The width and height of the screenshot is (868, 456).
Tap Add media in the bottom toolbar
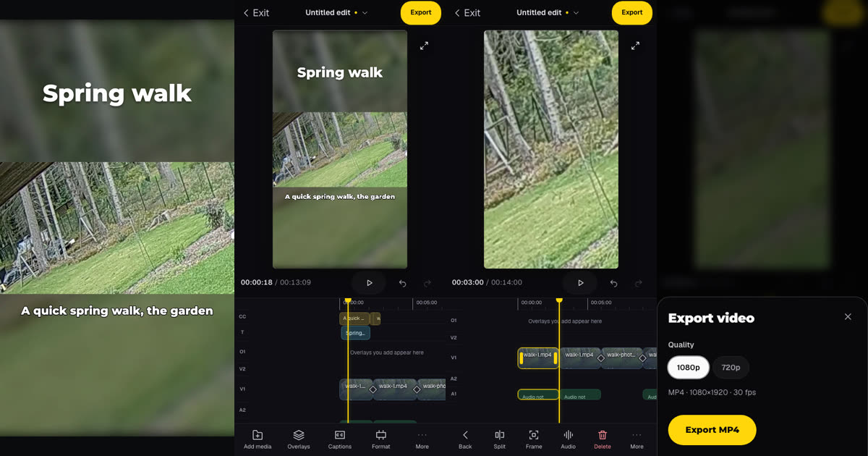click(258, 439)
